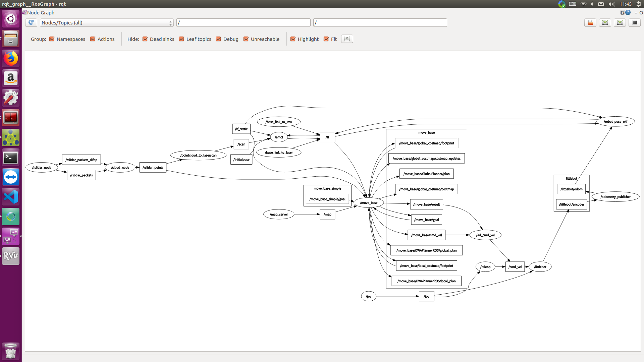The image size is (644, 362).
Task: Open Visual Studio Code from the dock
Action: coord(11,197)
